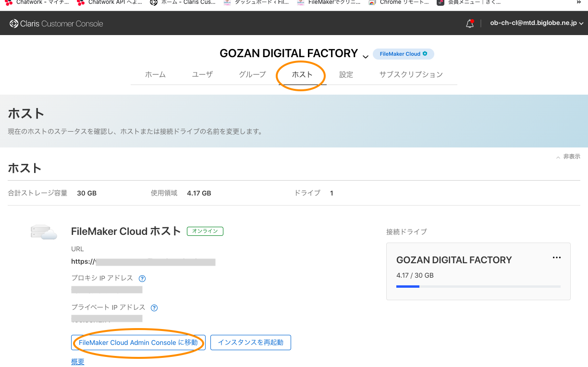
Task: Click the Chrome リモート bookmark favicon
Action: (372, 2)
